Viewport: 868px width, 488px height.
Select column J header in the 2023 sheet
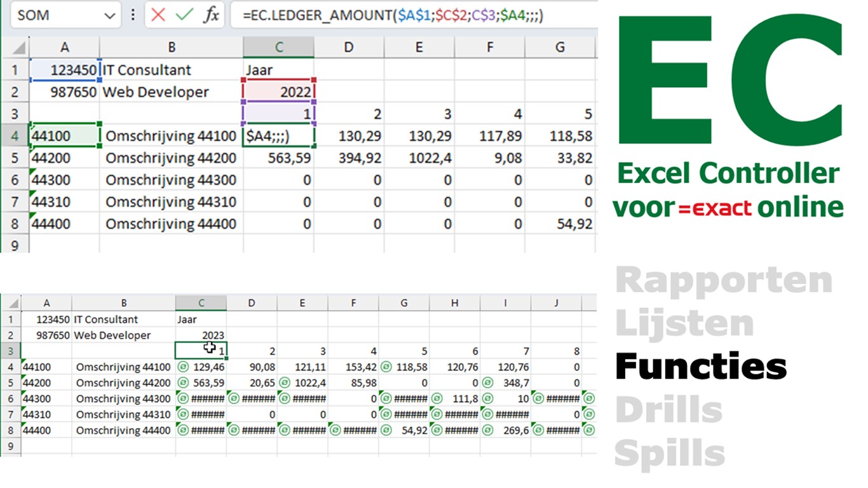click(557, 303)
